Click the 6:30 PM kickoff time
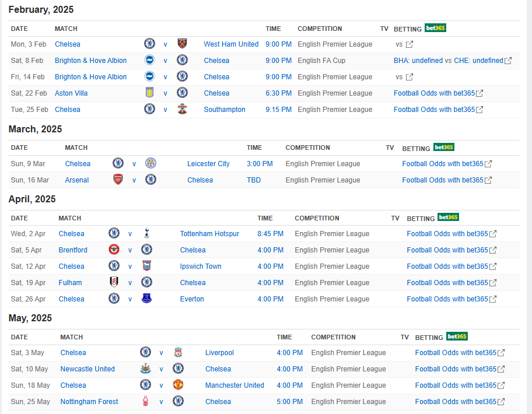This screenshot has width=532, height=414. click(279, 93)
